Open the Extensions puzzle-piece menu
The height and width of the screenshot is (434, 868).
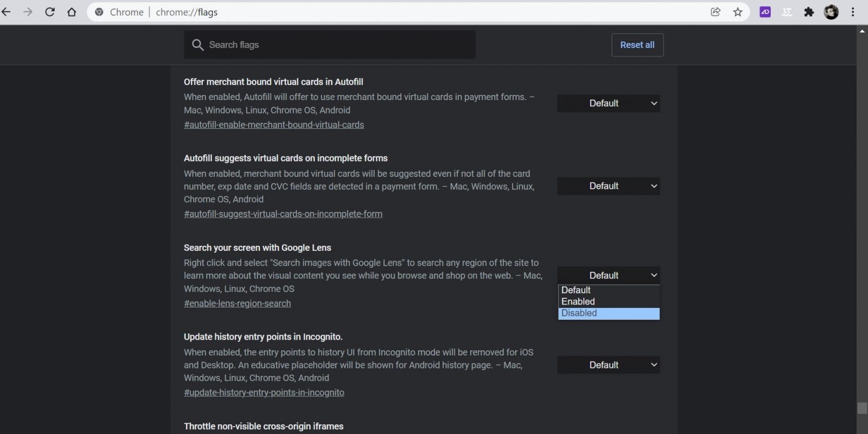pos(809,12)
